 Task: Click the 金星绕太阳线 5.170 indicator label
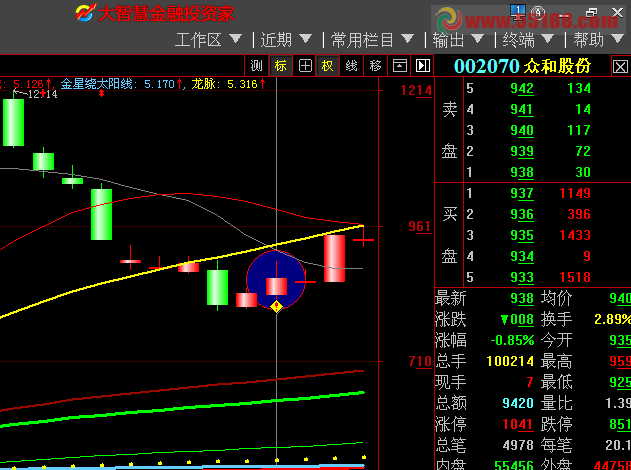coord(122,84)
